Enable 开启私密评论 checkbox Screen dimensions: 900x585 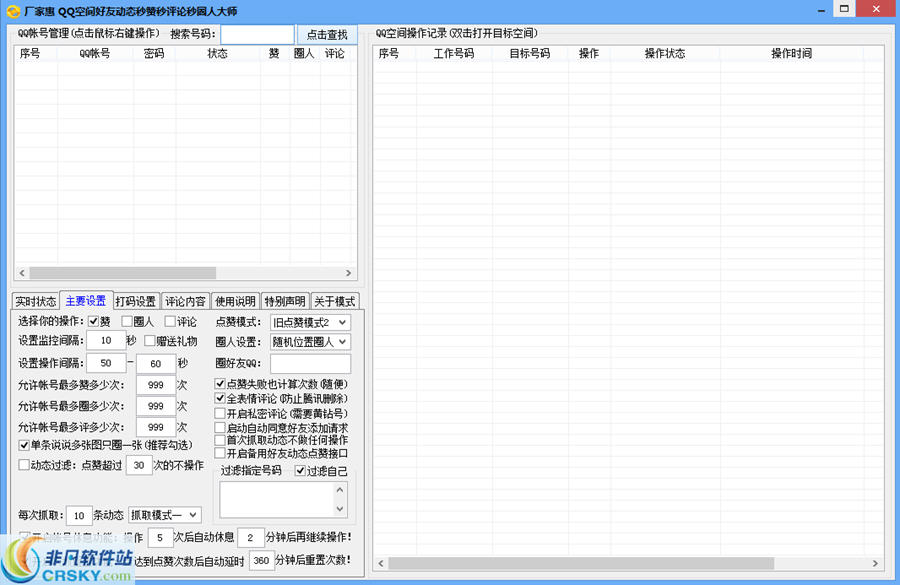(x=220, y=413)
